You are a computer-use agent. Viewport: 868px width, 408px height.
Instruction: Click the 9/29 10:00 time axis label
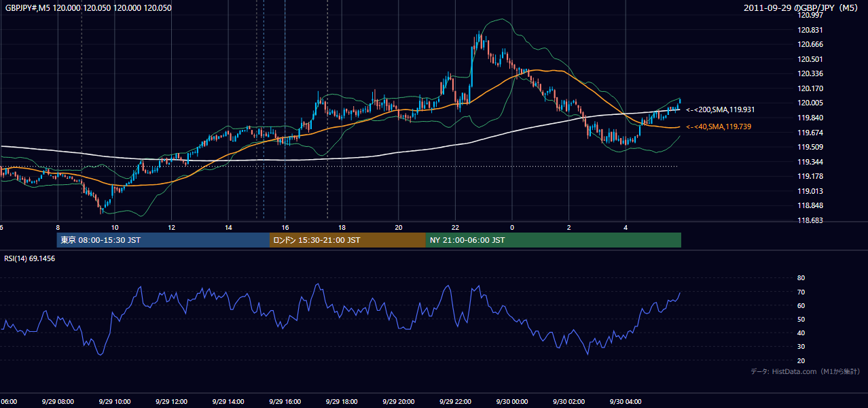coord(114,402)
